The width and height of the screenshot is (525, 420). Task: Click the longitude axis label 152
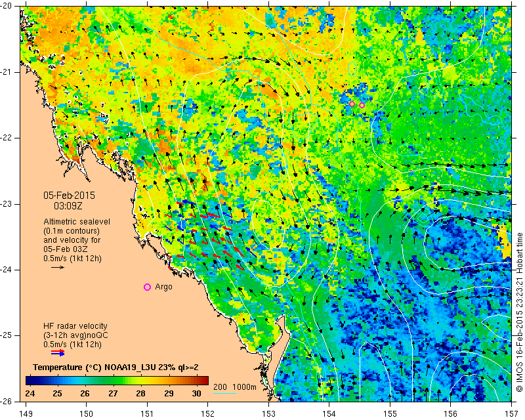208,414
